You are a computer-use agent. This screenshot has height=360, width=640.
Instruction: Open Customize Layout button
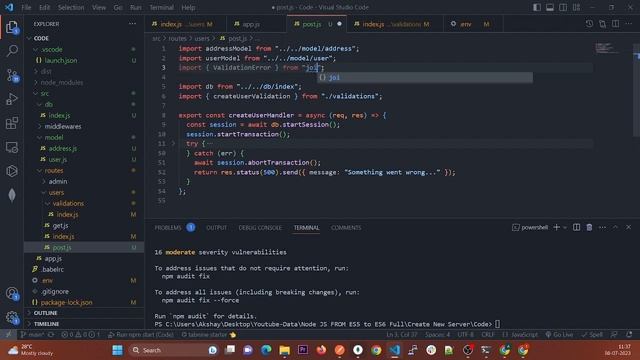tap(576, 7)
